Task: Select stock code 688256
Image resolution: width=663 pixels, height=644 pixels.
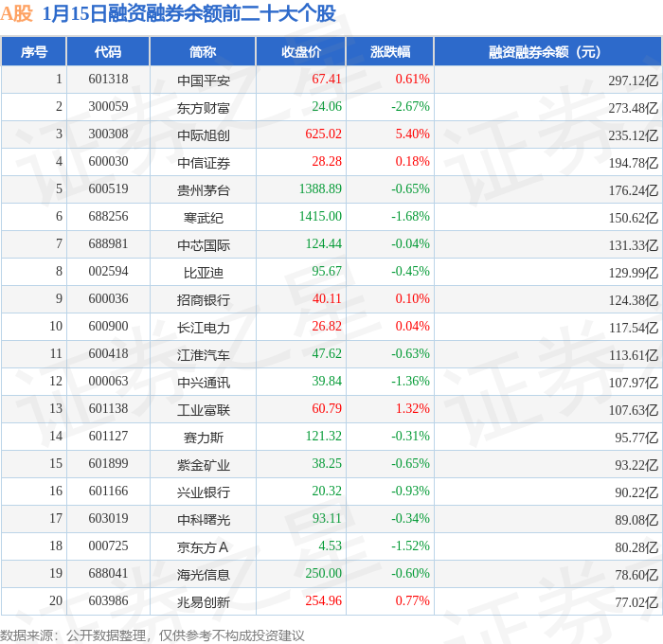Action: coord(108,217)
